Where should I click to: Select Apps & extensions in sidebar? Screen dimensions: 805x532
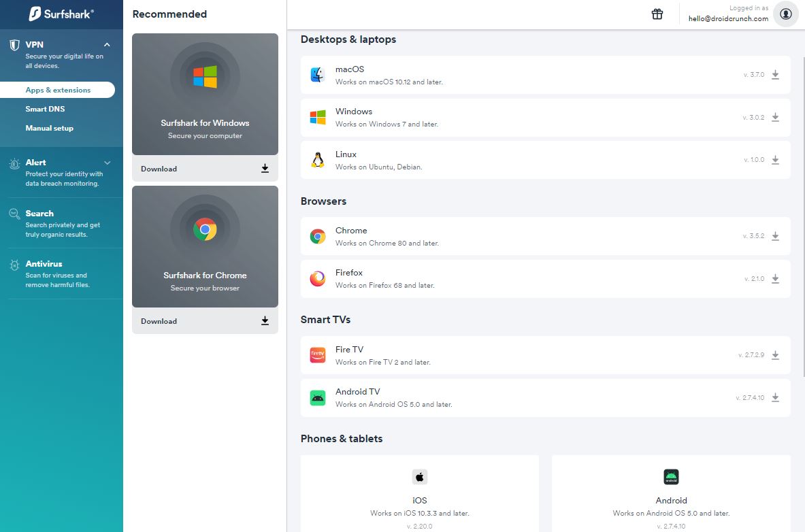pos(58,90)
